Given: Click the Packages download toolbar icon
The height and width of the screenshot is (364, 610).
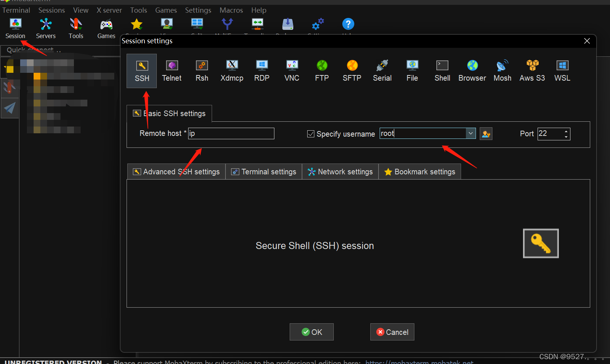Looking at the screenshot, I should tap(288, 25).
